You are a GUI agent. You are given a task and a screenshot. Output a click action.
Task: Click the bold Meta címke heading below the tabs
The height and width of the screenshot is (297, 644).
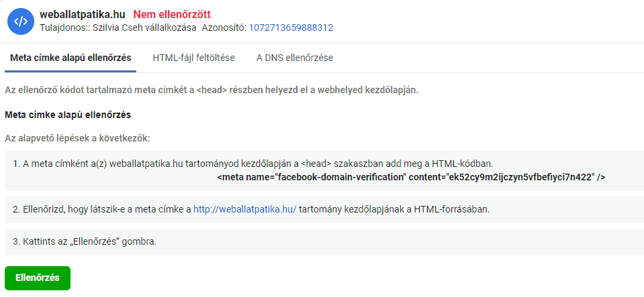coord(68,114)
